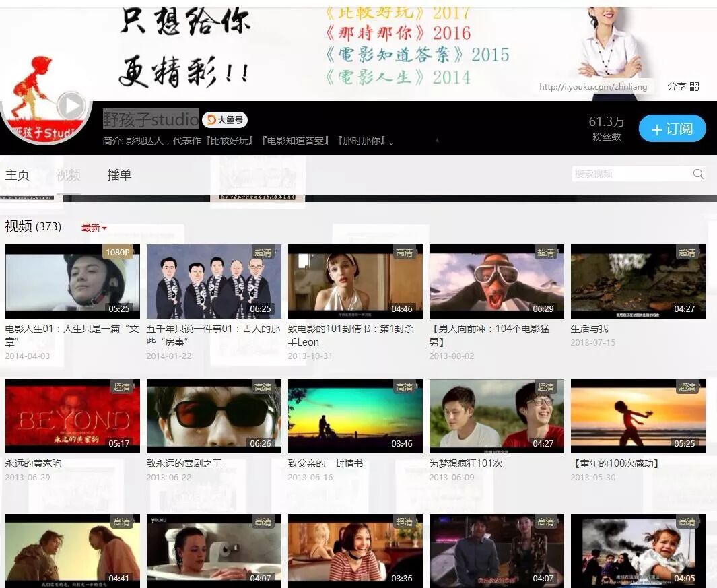Switch to the 主页 tab
Viewport: 717px width, 588px height.
point(18,174)
